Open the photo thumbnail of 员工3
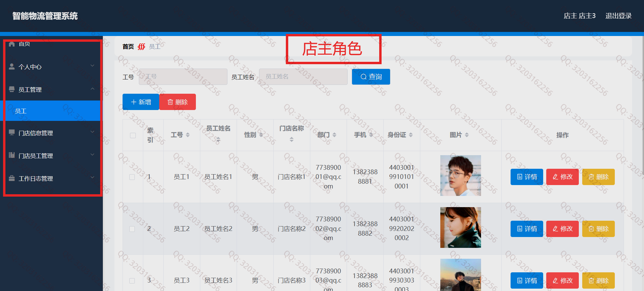The height and width of the screenshot is (291, 644). (x=460, y=275)
